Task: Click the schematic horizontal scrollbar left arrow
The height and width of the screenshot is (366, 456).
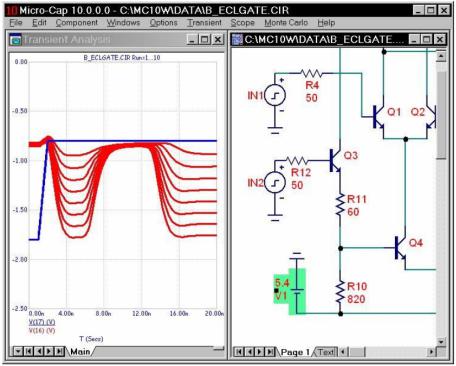Action: pos(344,352)
